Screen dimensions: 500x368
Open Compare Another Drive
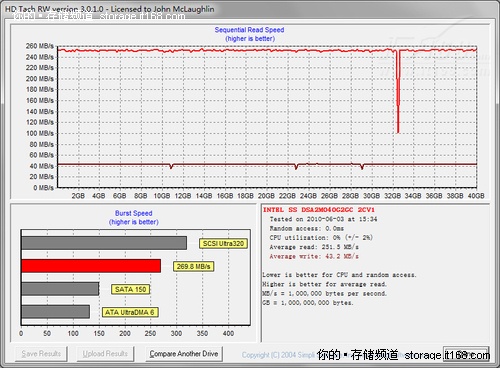click(184, 354)
